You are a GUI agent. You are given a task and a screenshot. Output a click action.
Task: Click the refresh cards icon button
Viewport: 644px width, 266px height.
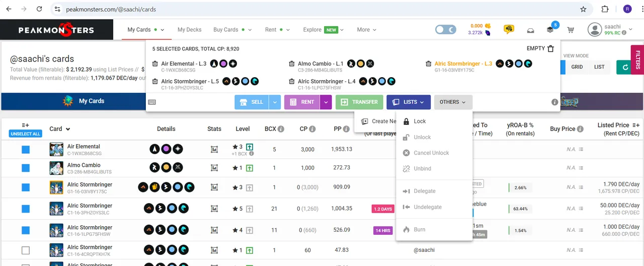[625, 67]
